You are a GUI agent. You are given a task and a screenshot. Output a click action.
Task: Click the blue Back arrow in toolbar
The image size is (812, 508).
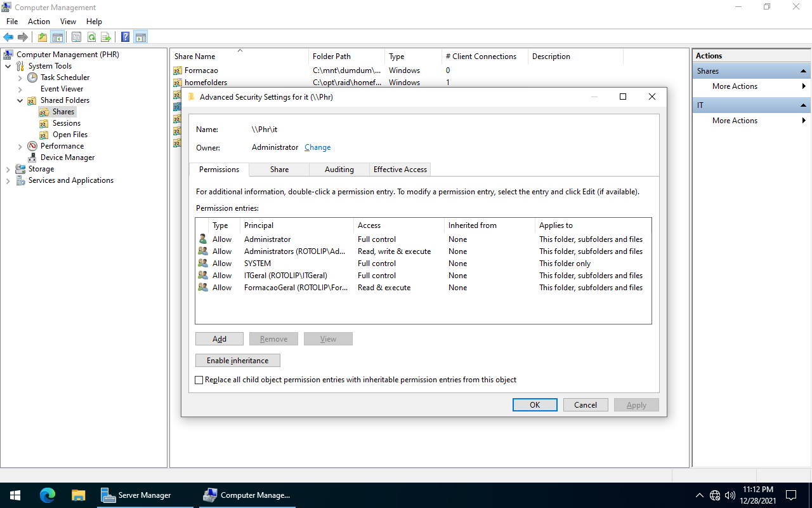click(x=8, y=37)
